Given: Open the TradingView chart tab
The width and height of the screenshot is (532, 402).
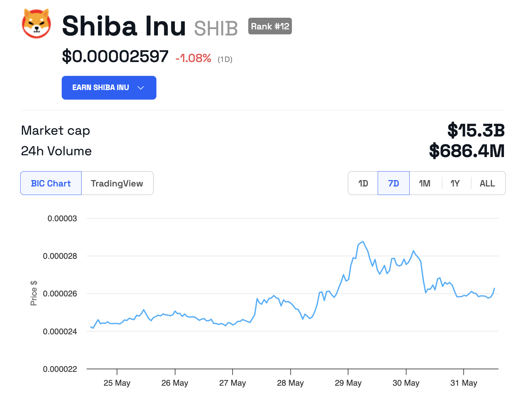Looking at the screenshot, I should 117,183.
